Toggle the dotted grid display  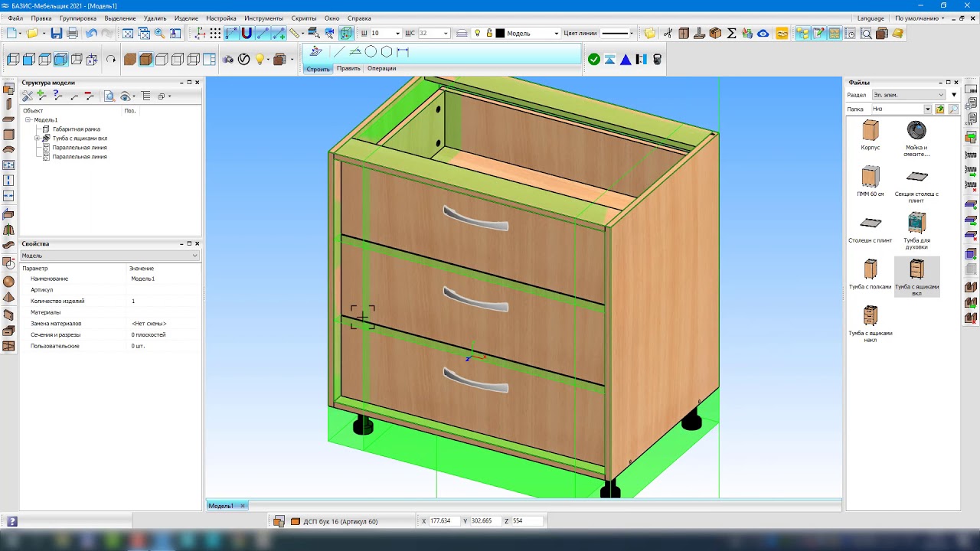215,33
